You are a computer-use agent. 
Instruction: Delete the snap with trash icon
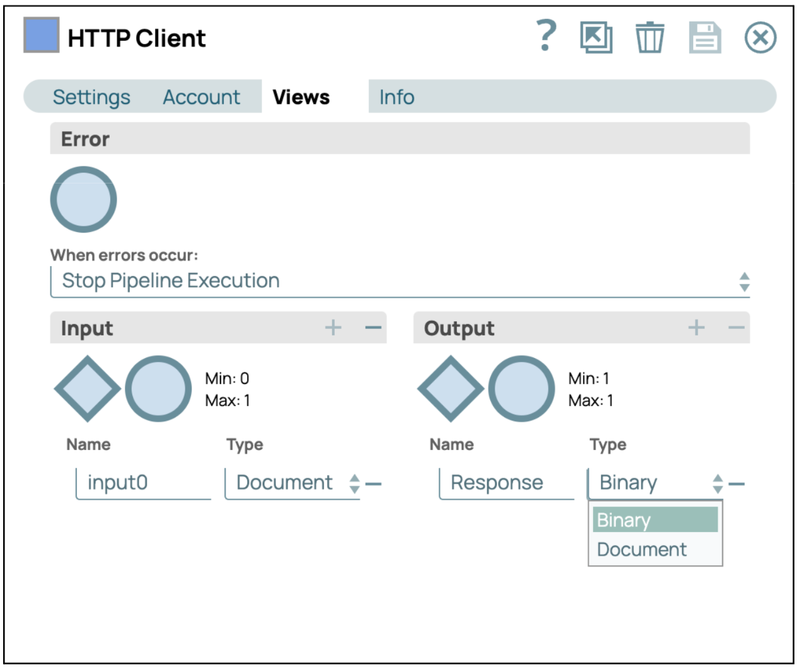(x=649, y=37)
